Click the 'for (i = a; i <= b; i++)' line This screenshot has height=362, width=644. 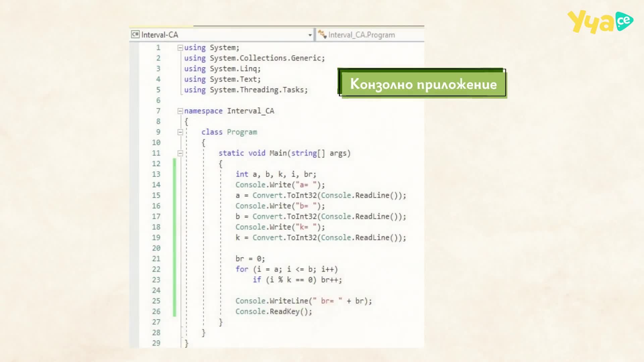(x=286, y=269)
